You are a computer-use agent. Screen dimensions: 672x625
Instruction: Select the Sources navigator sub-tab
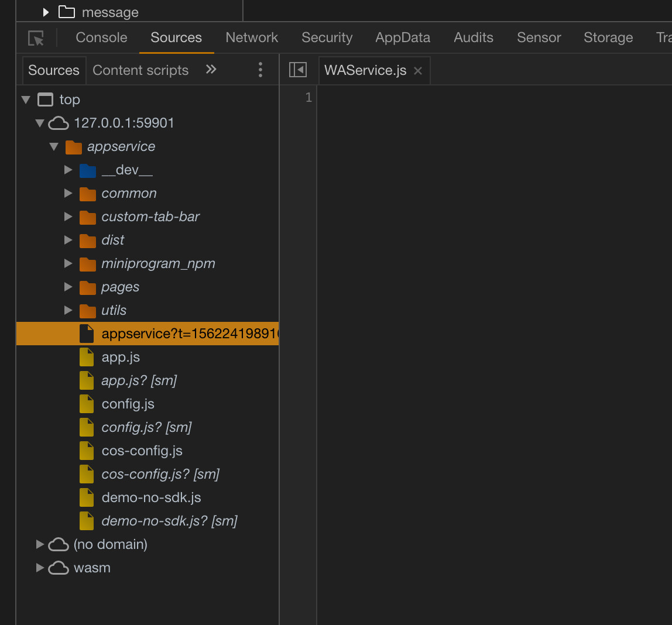[x=54, y=70]
